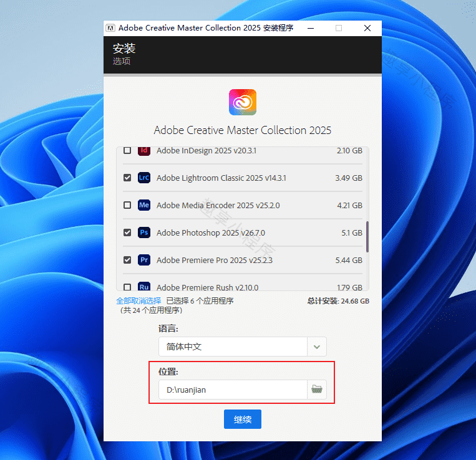Click the Premiere Pro Pr icon
Image resolution: width=476 pixels, height=460 pixels.
[x=144, y=260]
